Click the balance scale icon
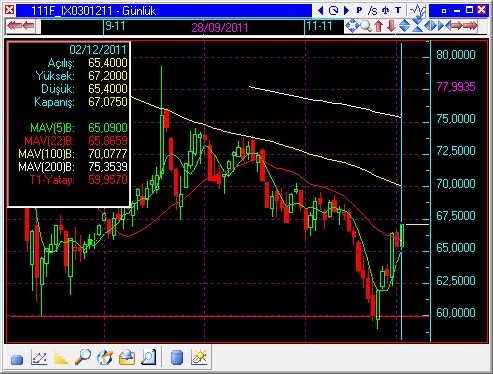Screen dimensions: 493x374 [x=386, y=11]
